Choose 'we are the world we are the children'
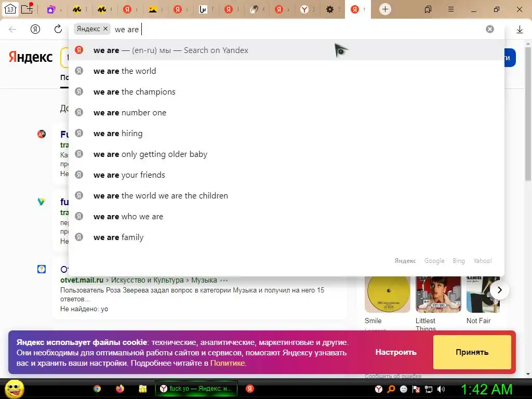This screenshot has height=399, width=532. pyautogui.click(x=286, y=196)
